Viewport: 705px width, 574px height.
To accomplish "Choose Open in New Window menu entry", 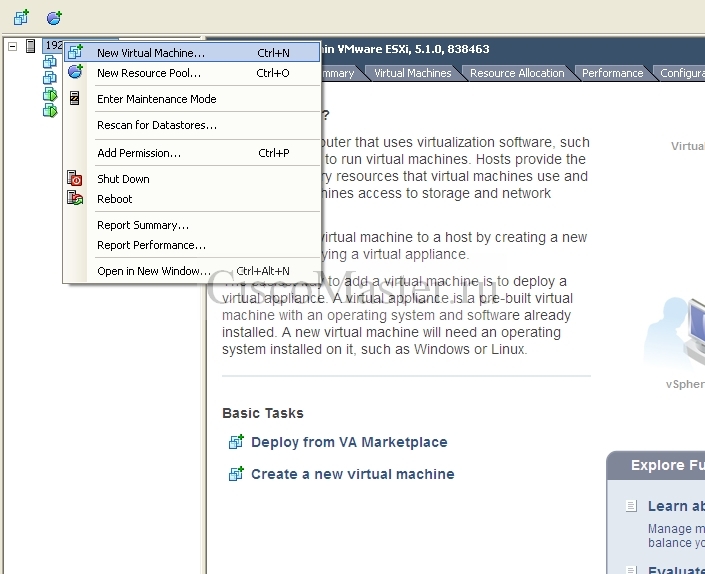I will point(192,271).
